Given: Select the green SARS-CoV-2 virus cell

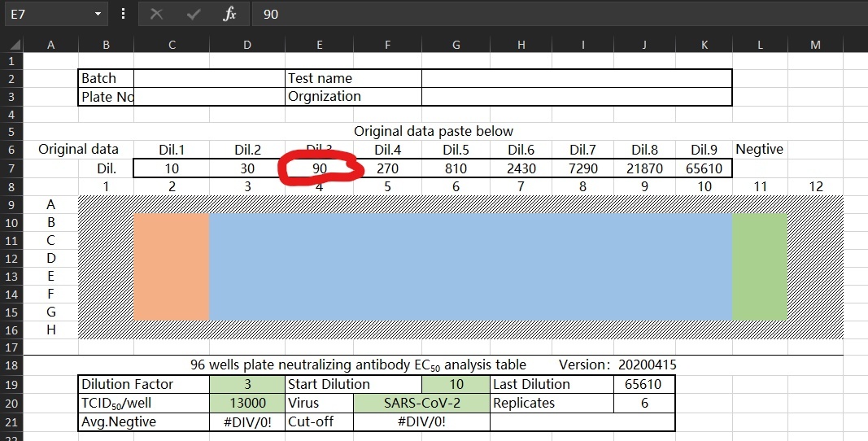Looking at the screenshot, I should tap(421, 402).
